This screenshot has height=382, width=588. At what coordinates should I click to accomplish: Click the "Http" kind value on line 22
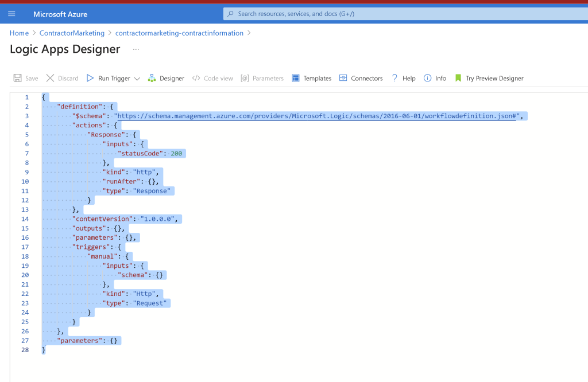pos(144,294)
